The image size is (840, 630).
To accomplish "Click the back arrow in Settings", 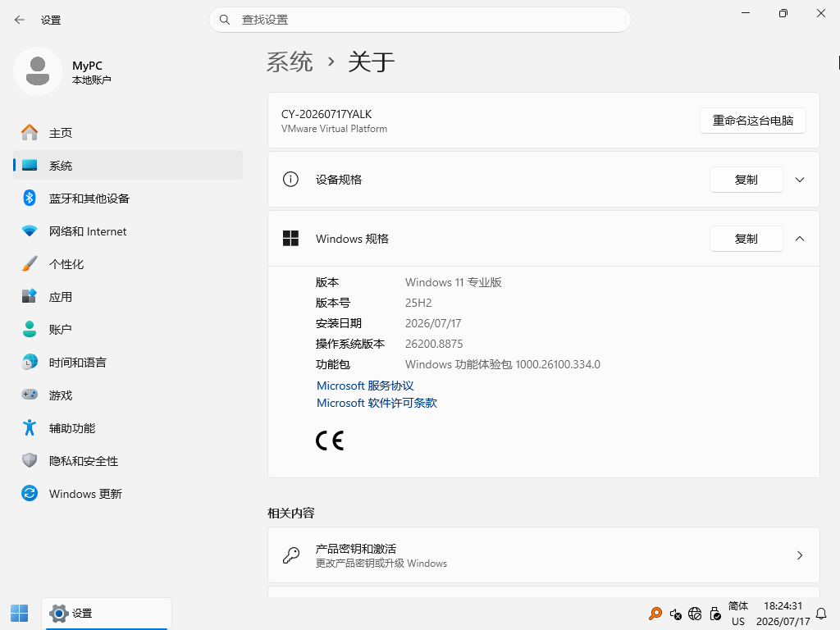I will pyautogui.click(x=20, y=20).
